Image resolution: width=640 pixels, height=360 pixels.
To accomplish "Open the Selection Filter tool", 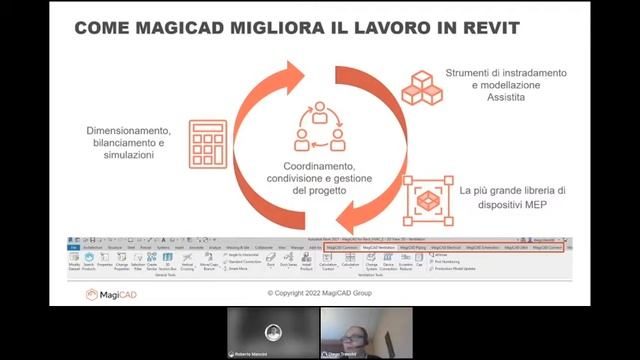I will tap(138, 261).
